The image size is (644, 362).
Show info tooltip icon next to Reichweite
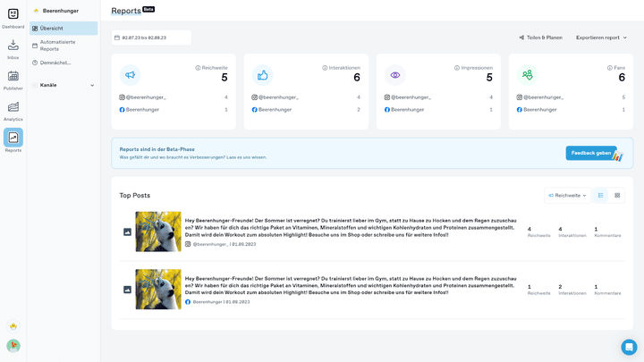(198, 68)
